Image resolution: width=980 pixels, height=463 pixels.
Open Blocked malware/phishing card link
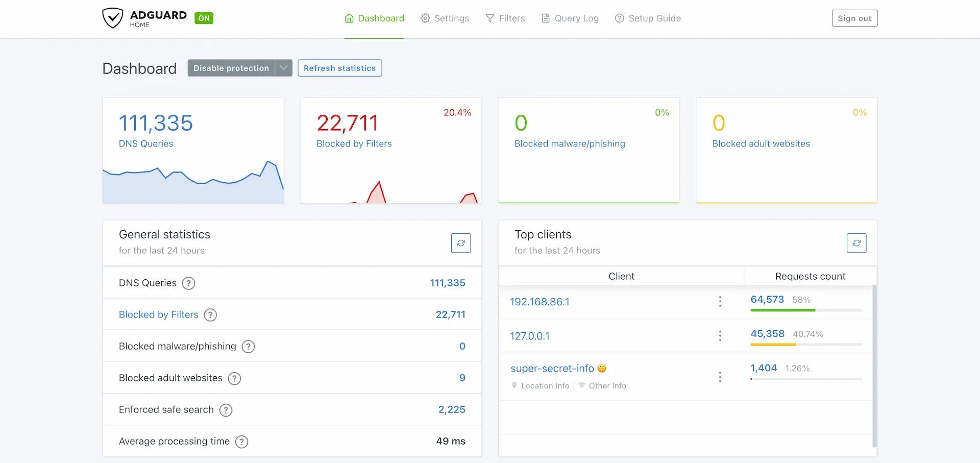[x=570, y=144]
